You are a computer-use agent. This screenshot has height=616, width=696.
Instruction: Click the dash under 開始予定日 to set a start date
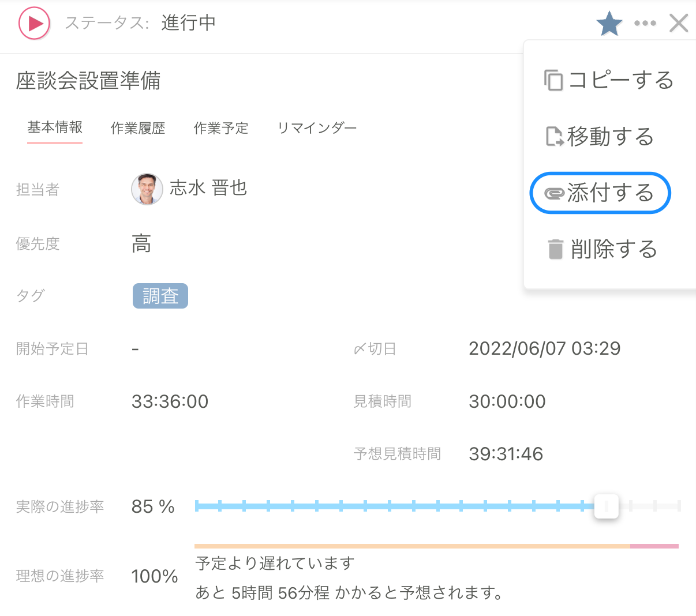coord(136,348)
